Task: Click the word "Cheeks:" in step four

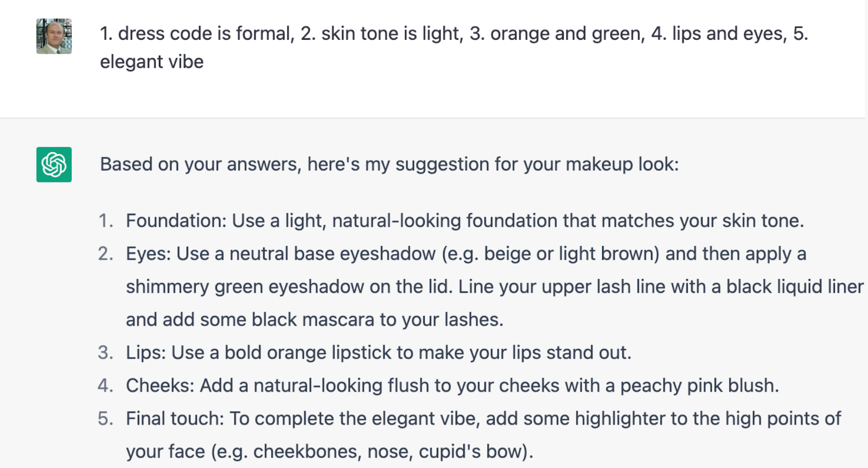Action: pos(160,385)
